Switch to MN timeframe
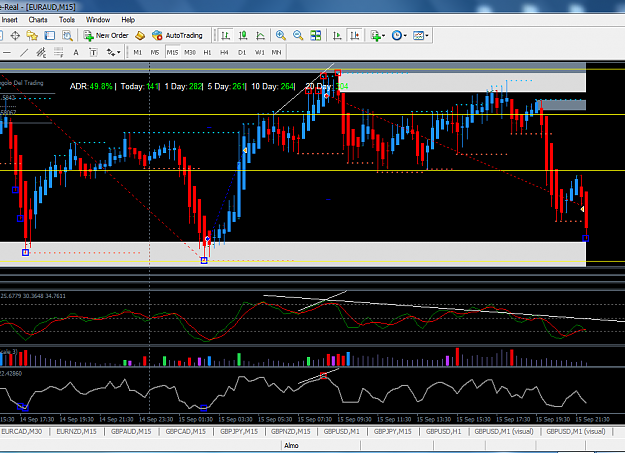This screenshot has height=453, width=625. (276, 52)
